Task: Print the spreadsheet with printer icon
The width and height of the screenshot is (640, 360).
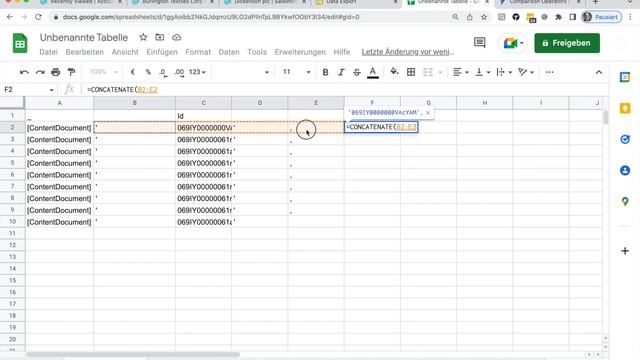Action: tap(56, 72)
